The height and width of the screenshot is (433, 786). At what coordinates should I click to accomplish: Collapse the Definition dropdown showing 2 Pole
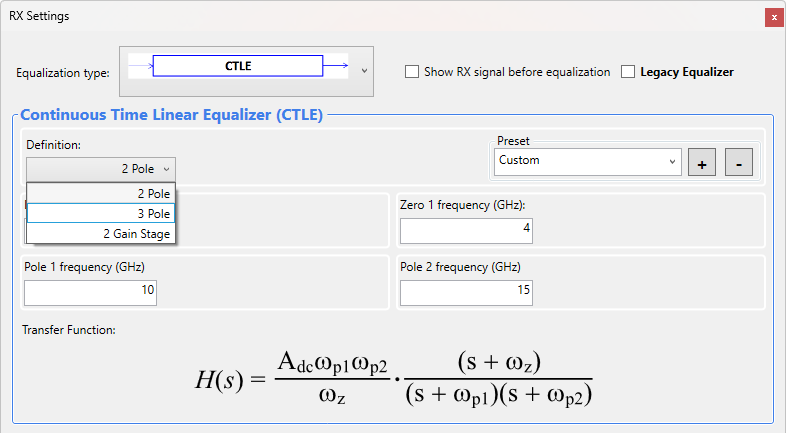click(101, 169)
